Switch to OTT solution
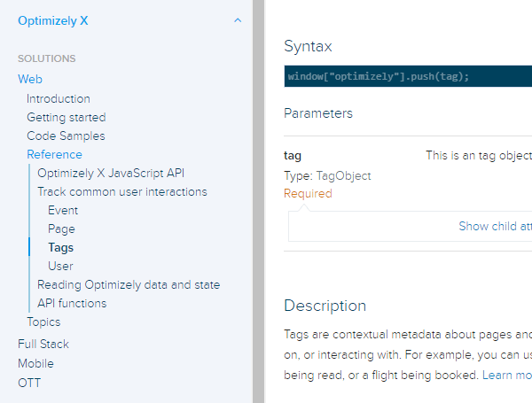This screenshot has height=403, width=532. pyautogui.click(x=29, y=383)
